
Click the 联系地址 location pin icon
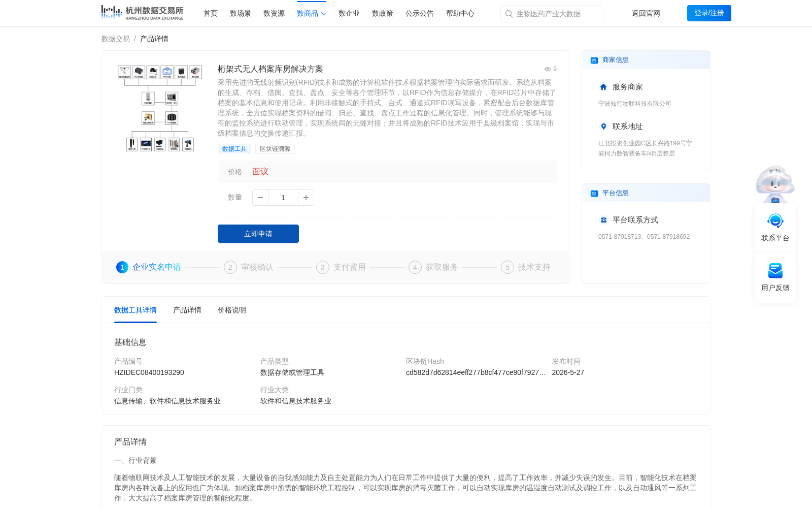pos(603,126)
